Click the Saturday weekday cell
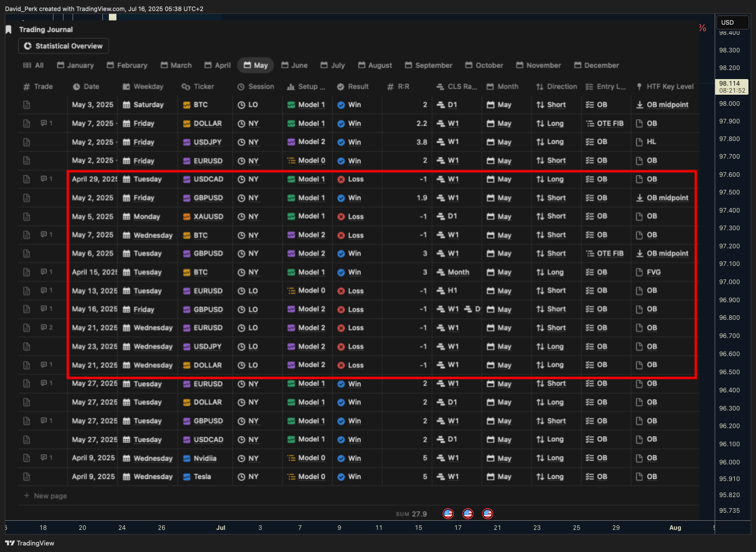This screenshot has height=552, width=756. click(x=148, y=105)
